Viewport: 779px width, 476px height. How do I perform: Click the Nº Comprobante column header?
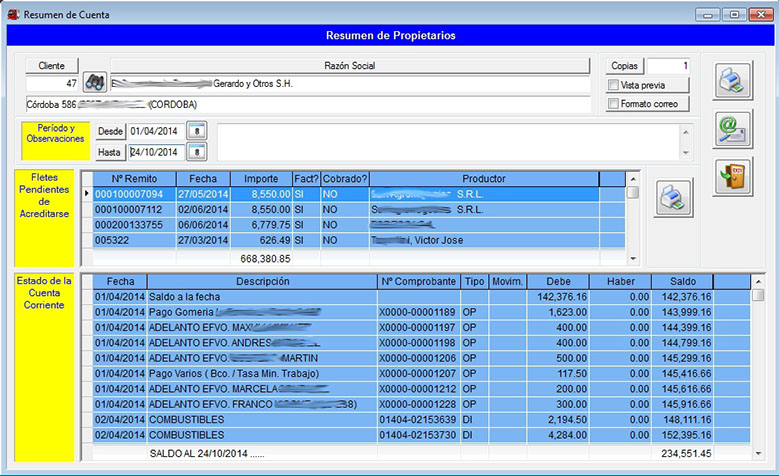[x=418, y=282]
